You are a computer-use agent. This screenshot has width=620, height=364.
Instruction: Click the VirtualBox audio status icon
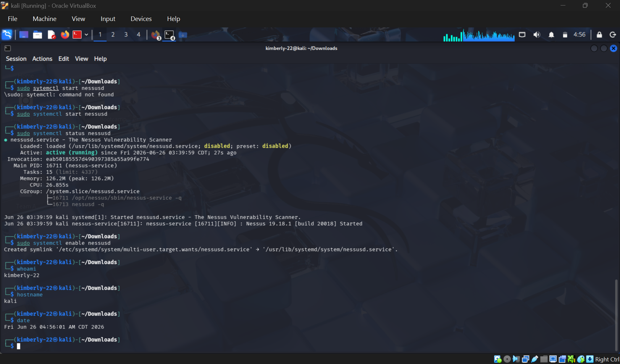pos(516,359)
